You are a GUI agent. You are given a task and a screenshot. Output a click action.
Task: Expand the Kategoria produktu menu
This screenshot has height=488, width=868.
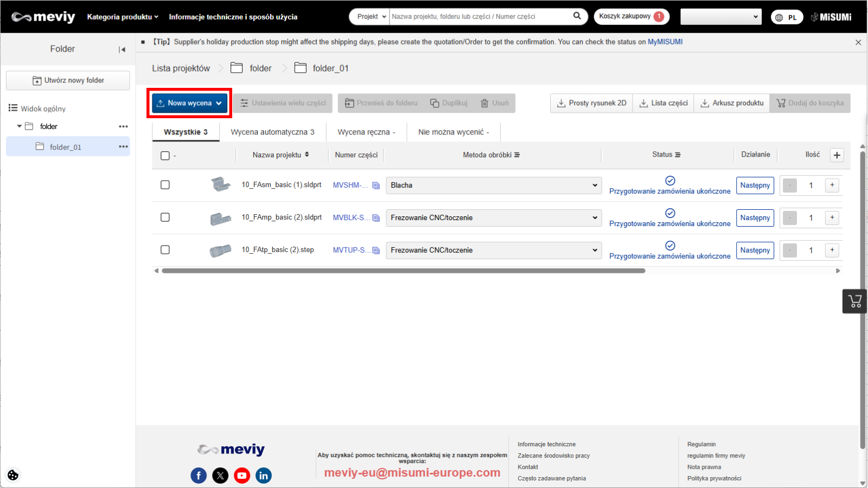coord(123,17)
